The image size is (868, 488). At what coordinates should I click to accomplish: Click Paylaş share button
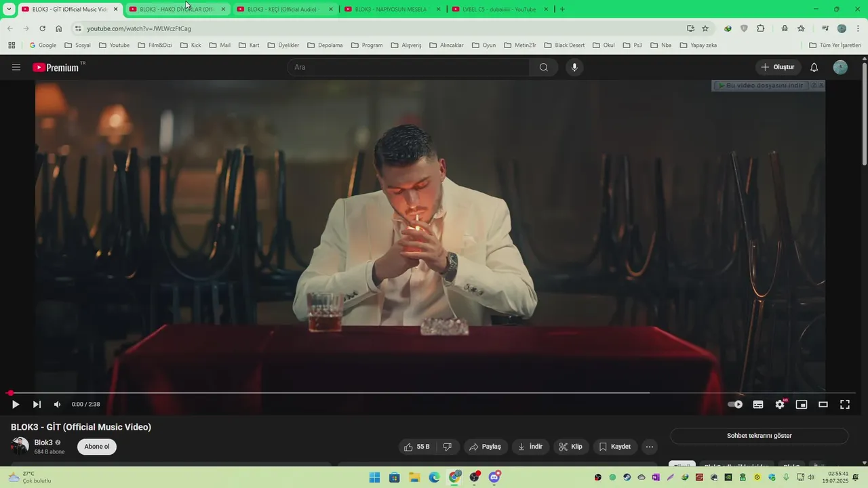click(486, 447)
